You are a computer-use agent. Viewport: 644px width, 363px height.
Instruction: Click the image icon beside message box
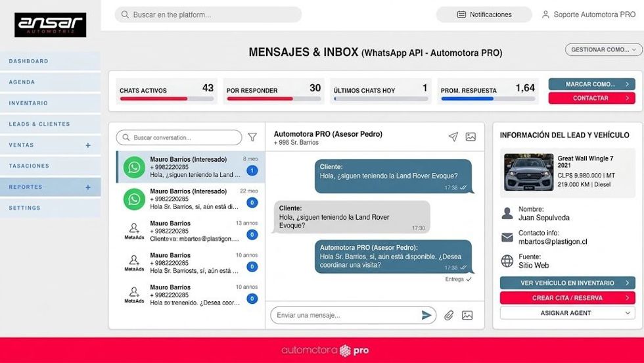[467, 315]
